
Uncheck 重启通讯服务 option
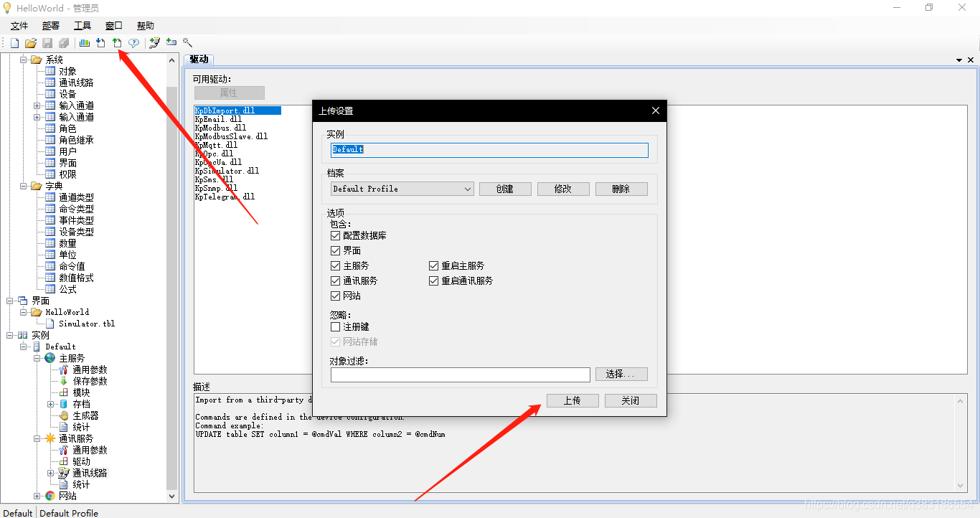pyautogui.click(x=433, y=281)
